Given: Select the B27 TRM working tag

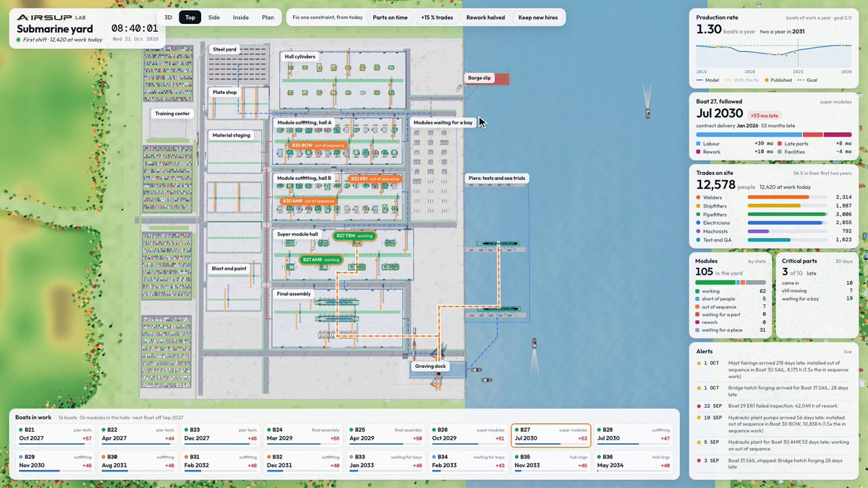Looking at the screenshot, I should pos(354,236).
